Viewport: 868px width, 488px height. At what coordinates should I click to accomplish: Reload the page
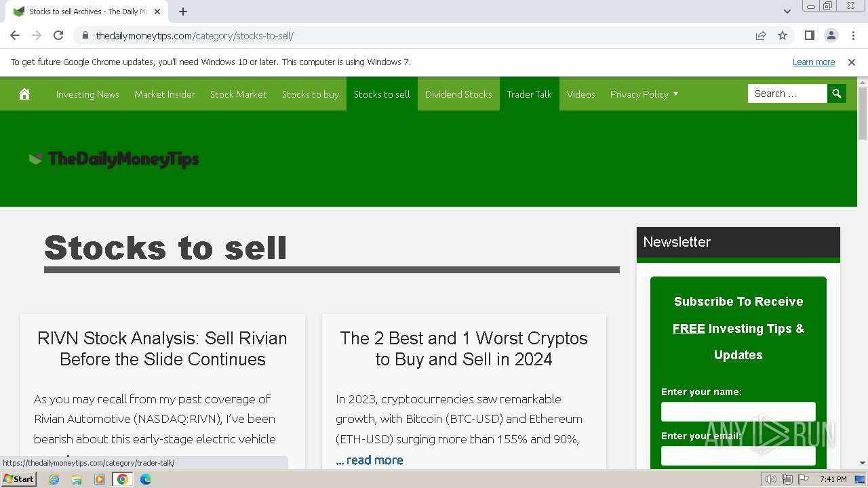tap(58, 35)
